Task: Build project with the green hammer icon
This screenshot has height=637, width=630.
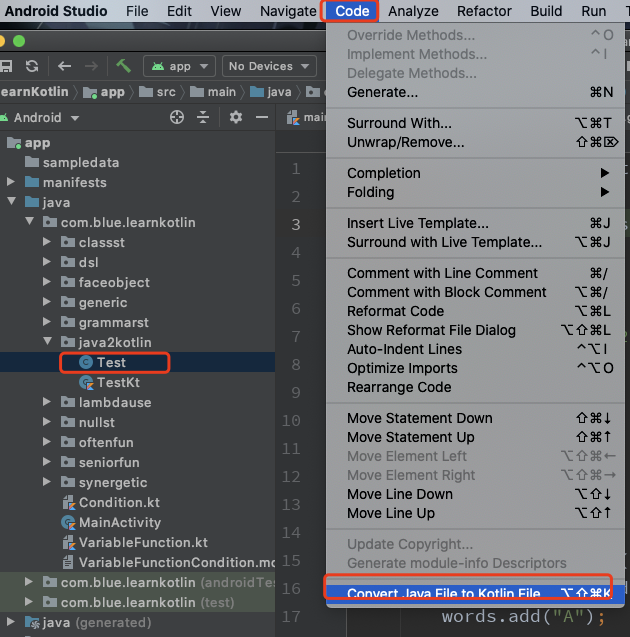Action: 123,65
